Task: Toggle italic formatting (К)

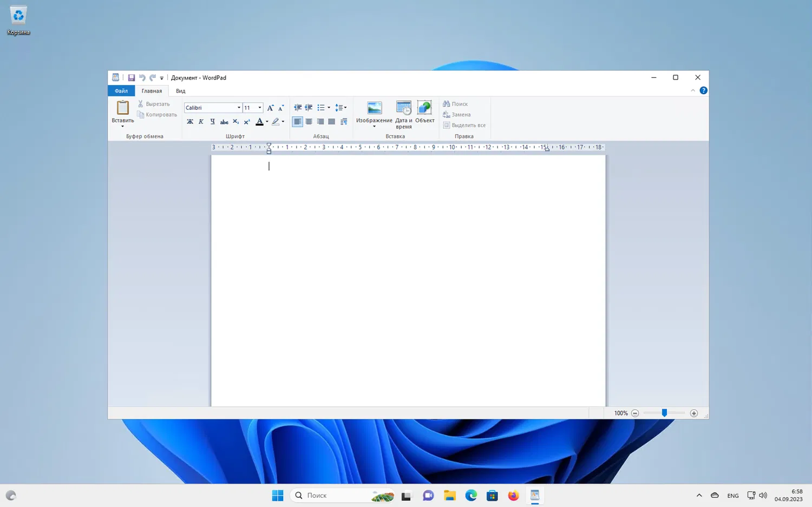Action: click(201, 122)
